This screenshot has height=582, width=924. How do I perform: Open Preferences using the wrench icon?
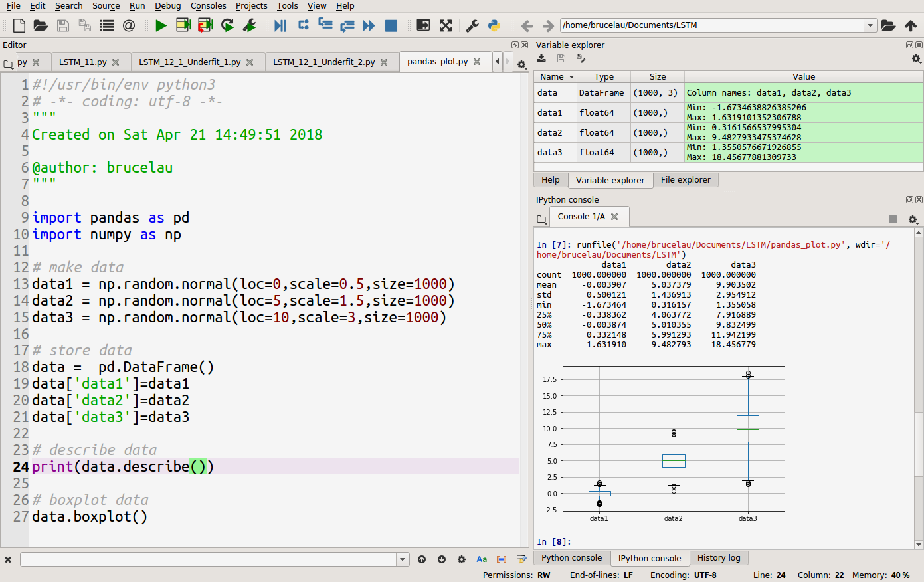click(472, 25)
